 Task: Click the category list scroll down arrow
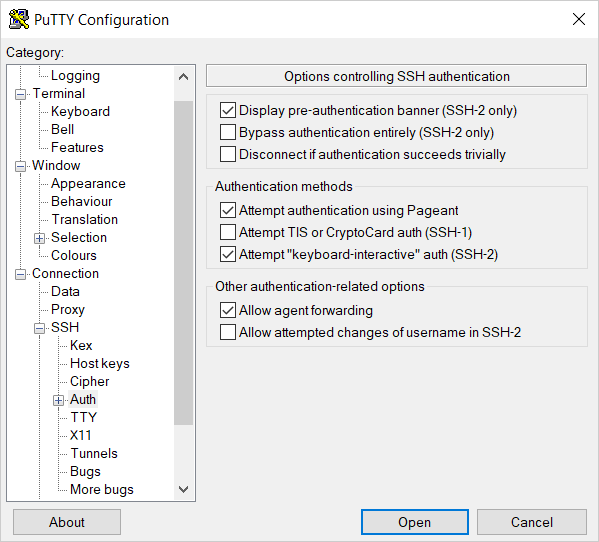click(183, 489)
